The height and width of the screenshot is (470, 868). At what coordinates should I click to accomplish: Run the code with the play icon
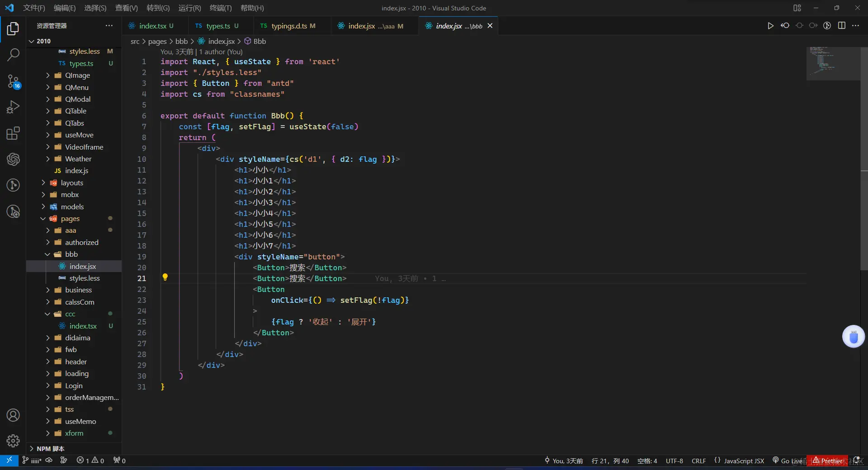coord(770,26)
